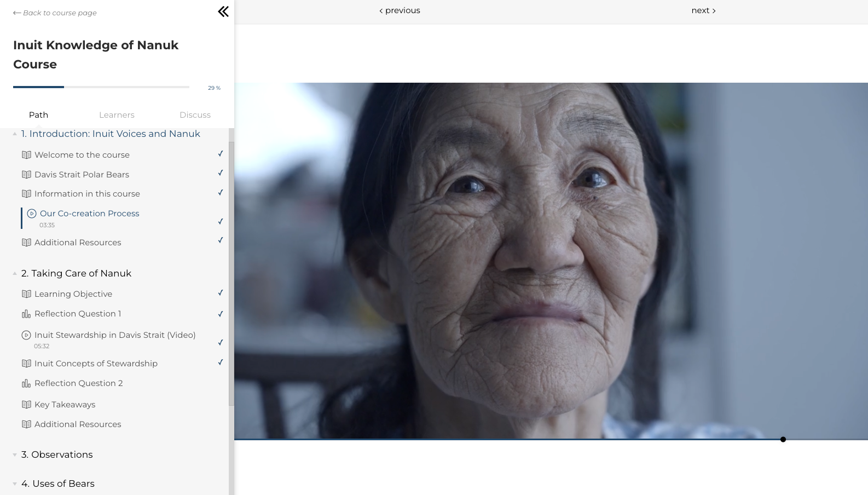
Task: Open Our Co-creation Process video lesson
Action: (x=90, y=214)
